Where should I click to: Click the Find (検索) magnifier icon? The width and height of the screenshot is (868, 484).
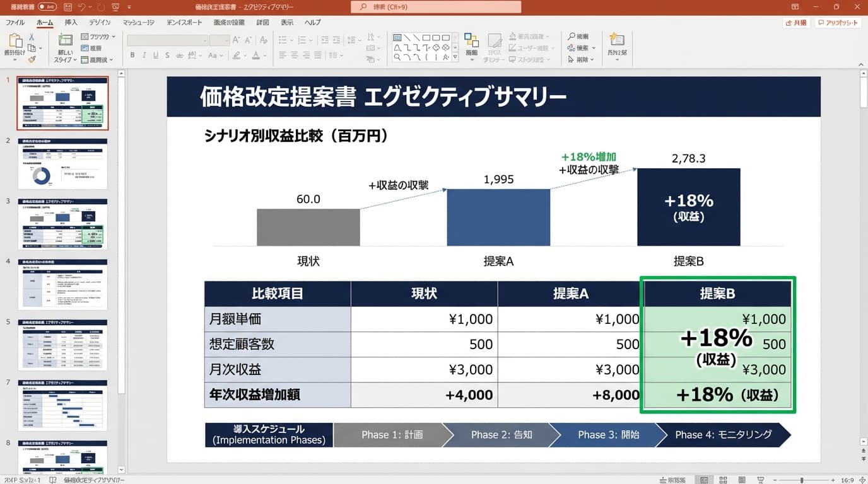(x=572, y=37)
